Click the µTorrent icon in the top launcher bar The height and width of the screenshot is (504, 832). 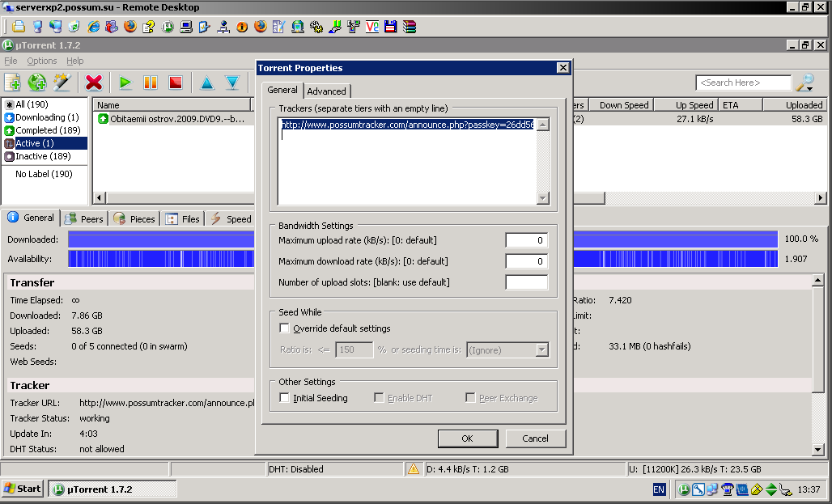168,26
